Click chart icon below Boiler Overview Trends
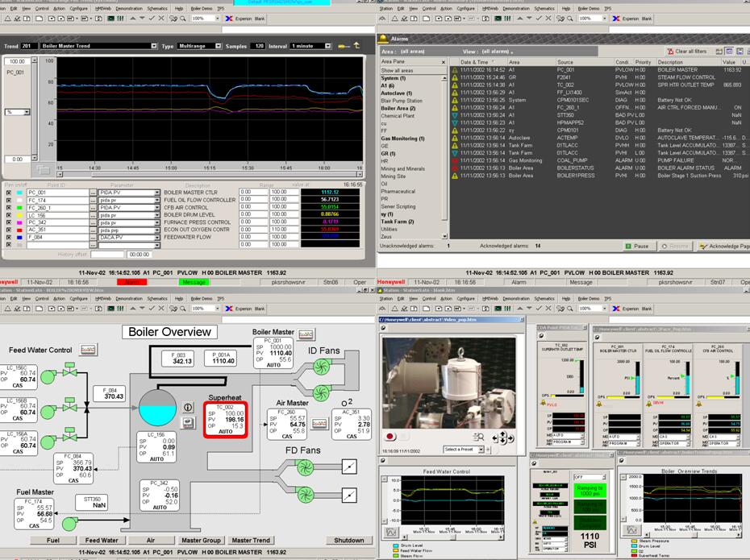This screenshot has height=560, width=750. coord(632,530)
